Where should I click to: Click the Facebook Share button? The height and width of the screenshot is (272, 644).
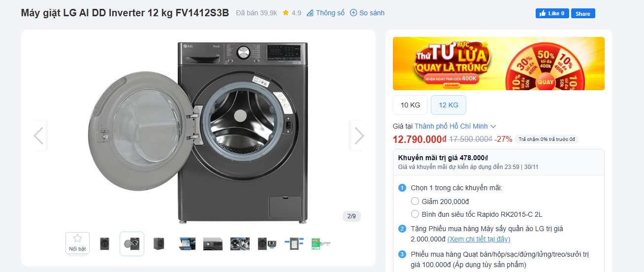pos(583,13)
